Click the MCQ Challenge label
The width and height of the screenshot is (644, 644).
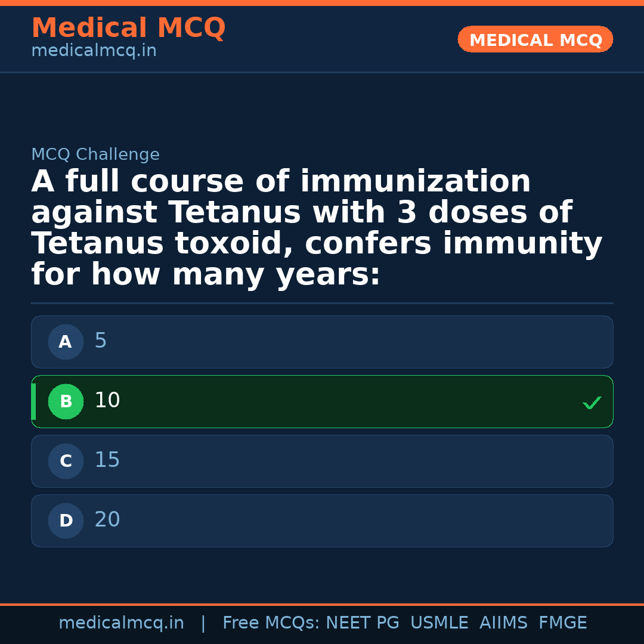95,155
